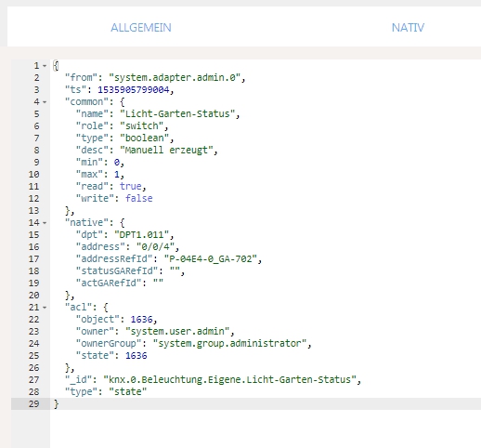Click the "read" true value

(131, 186)
